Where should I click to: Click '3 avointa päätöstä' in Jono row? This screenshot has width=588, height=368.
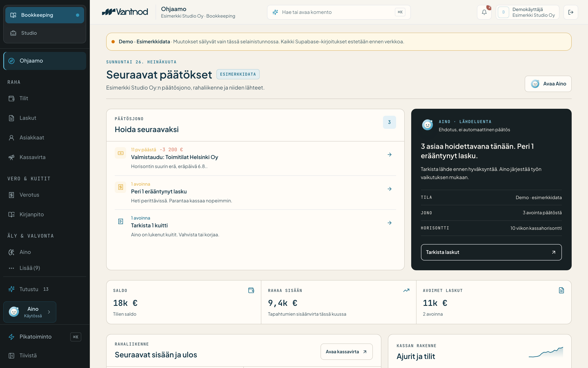point(542,213)
